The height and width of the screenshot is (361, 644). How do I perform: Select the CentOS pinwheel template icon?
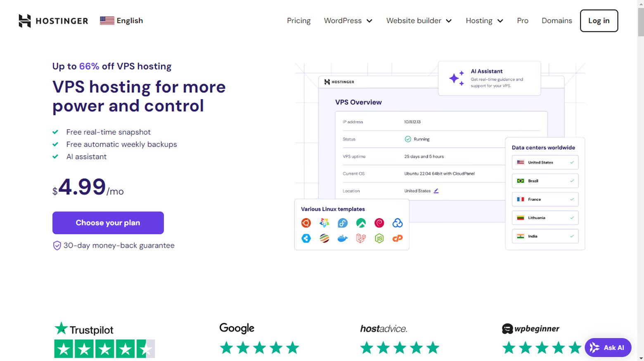(324, 223)
